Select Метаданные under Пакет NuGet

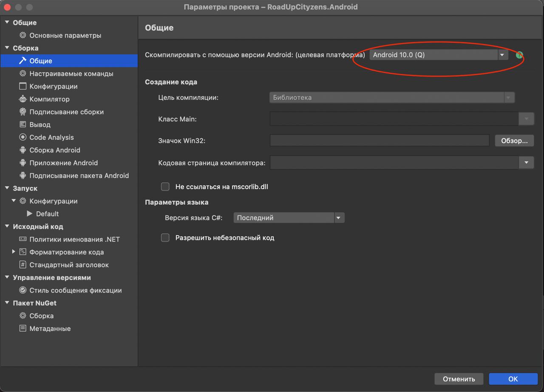click(50, 328)
